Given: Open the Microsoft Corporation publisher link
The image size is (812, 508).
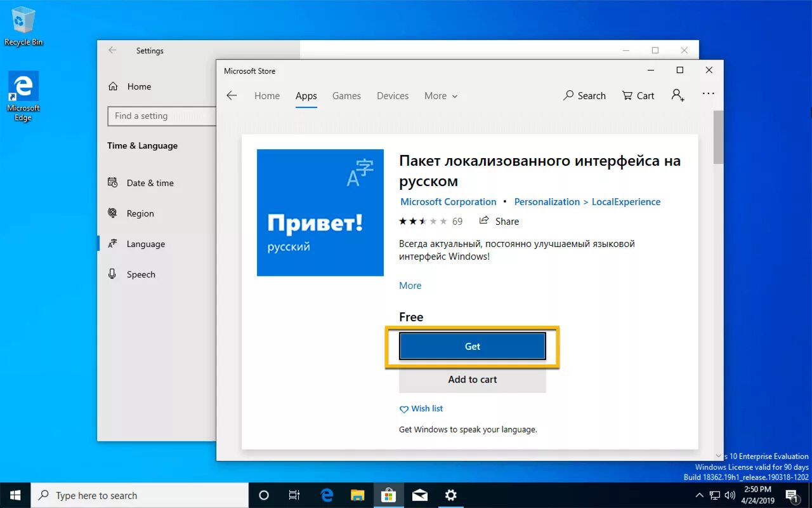Looking at the screenshot, I should point(449,202).
